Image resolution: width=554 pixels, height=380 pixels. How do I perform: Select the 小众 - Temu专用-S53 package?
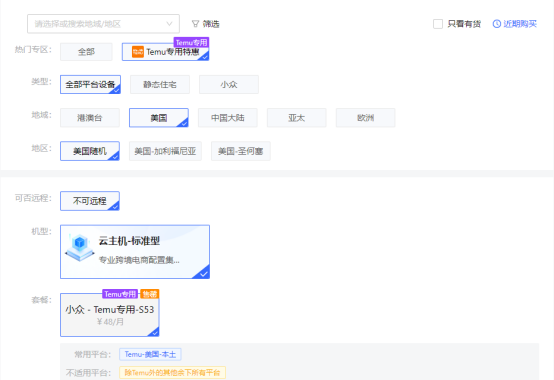coord(110,315)
